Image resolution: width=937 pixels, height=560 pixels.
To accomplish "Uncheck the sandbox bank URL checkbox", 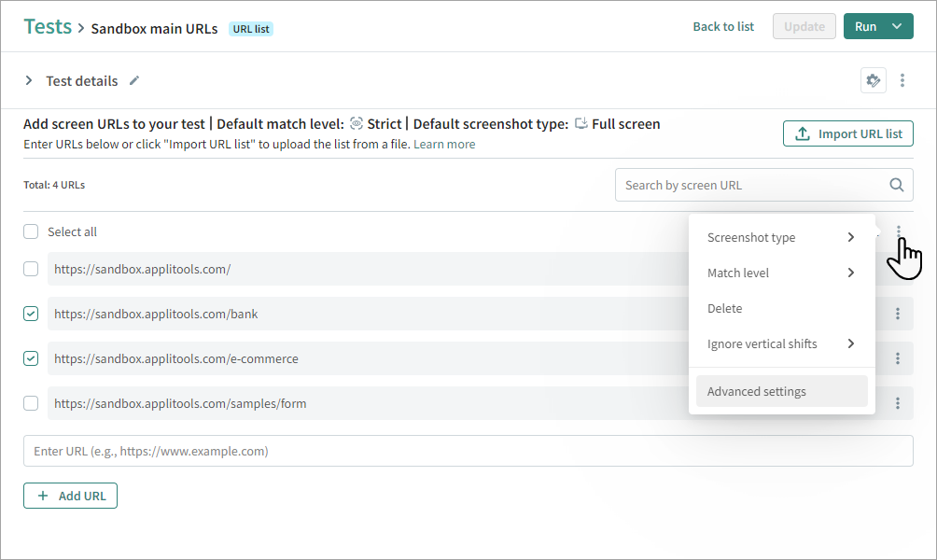I will [31, 314].
